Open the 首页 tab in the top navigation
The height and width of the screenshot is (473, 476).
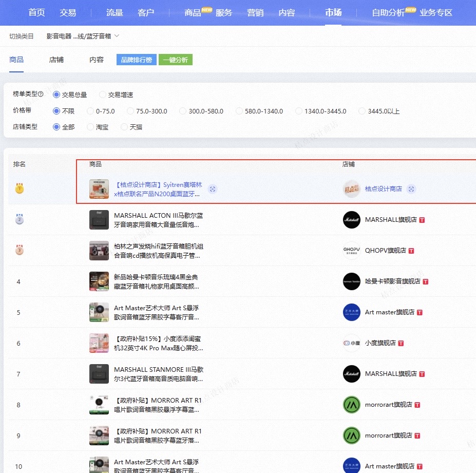click(36, 12)
